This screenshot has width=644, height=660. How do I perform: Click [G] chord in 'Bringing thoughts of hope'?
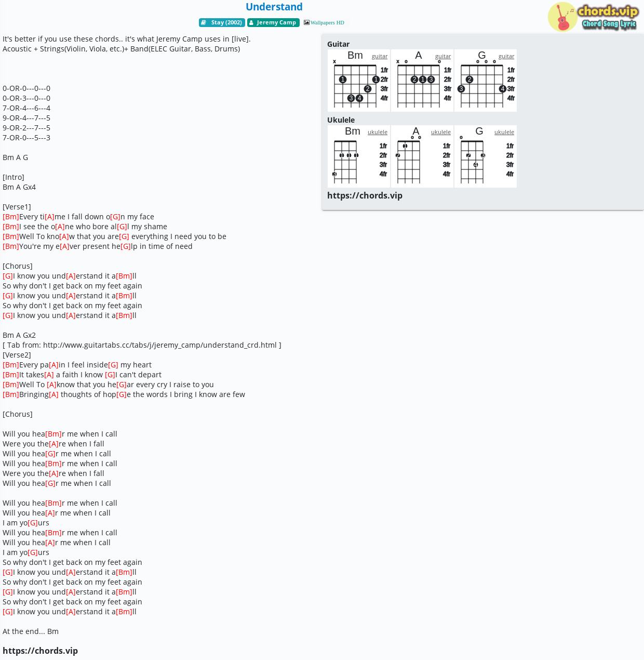(122, 394)
